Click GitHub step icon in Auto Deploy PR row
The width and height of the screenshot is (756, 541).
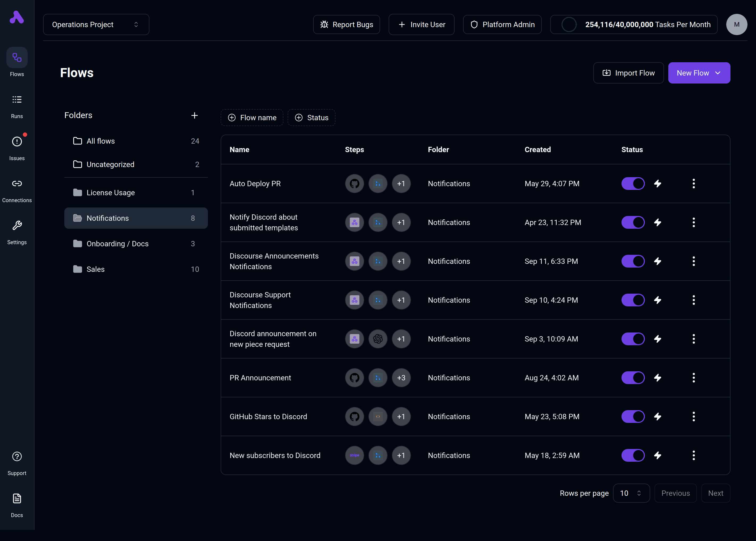[355, 184]
